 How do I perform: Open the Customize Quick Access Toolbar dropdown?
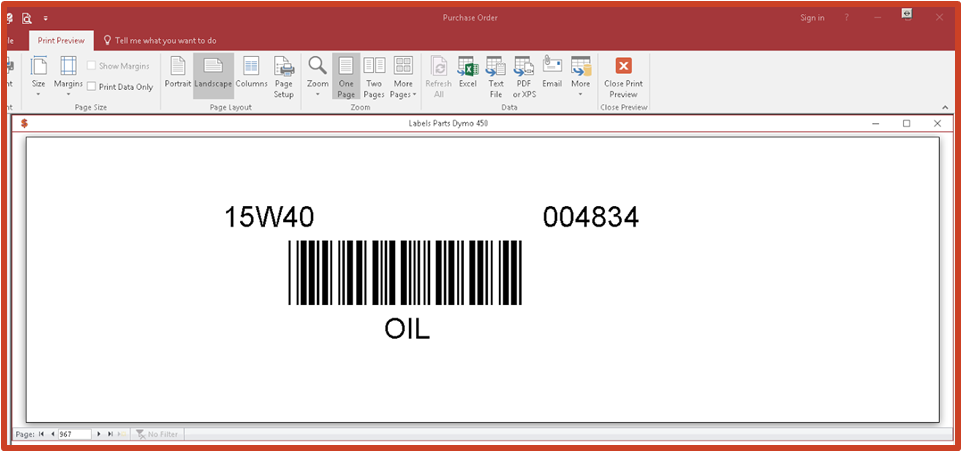point(45,18)
